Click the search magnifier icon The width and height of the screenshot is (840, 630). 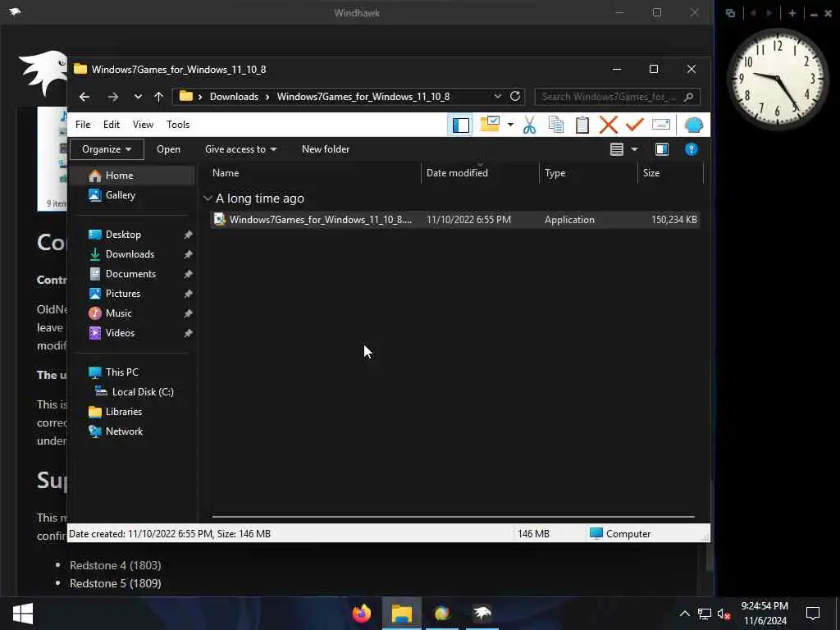[689, 97]
